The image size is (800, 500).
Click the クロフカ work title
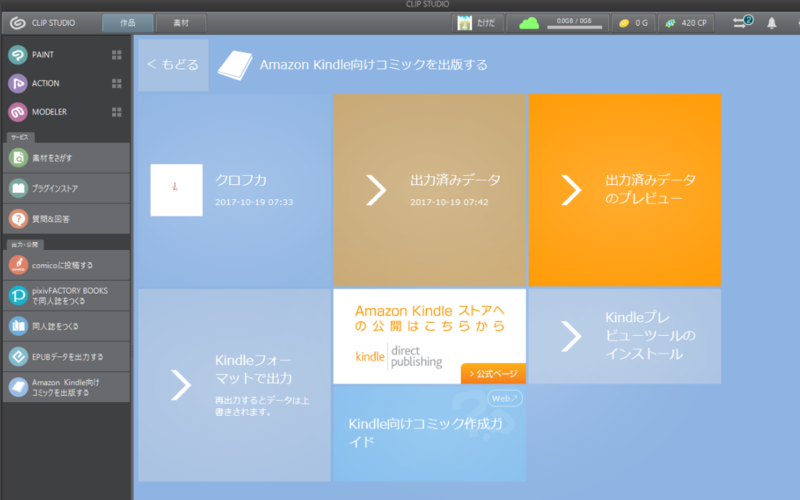tap(241, 180)
